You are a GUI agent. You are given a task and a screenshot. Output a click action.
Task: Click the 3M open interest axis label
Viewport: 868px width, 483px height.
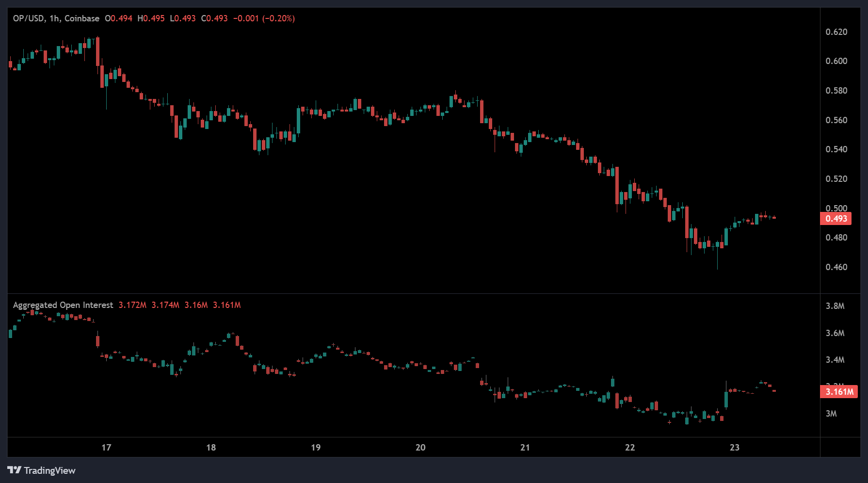pos(831,414)
